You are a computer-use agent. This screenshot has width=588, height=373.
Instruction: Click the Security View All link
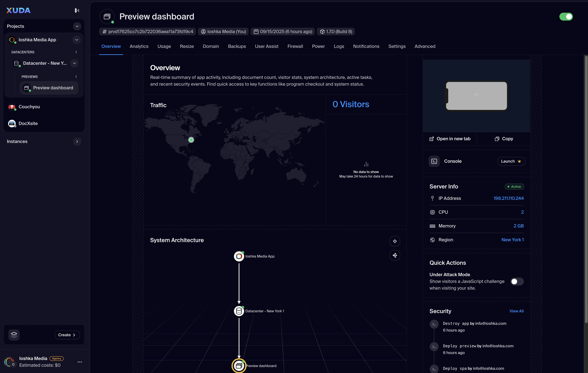516,311
